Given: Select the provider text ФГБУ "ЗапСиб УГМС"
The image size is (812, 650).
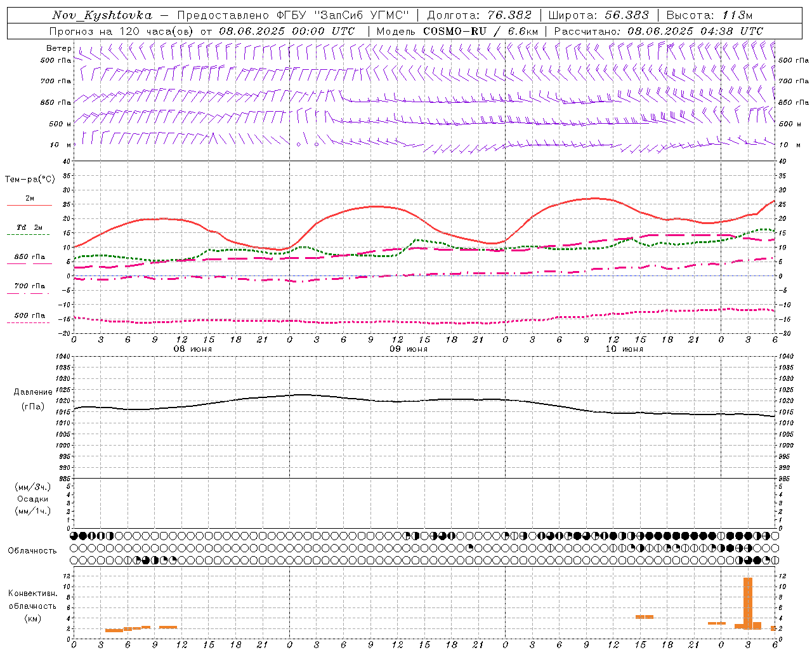Looking at the screenshot, I should [x=344, y=15].
